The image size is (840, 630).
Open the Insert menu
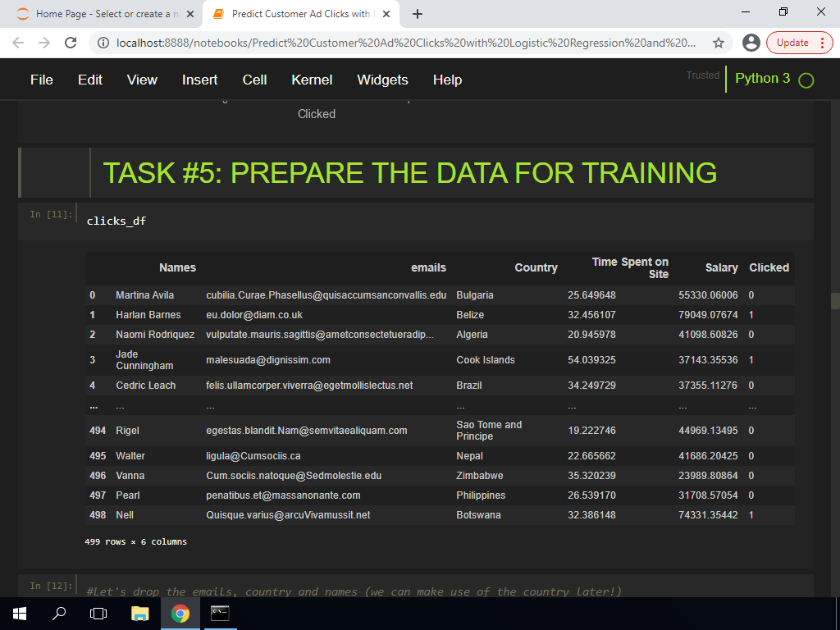(200, 80)
